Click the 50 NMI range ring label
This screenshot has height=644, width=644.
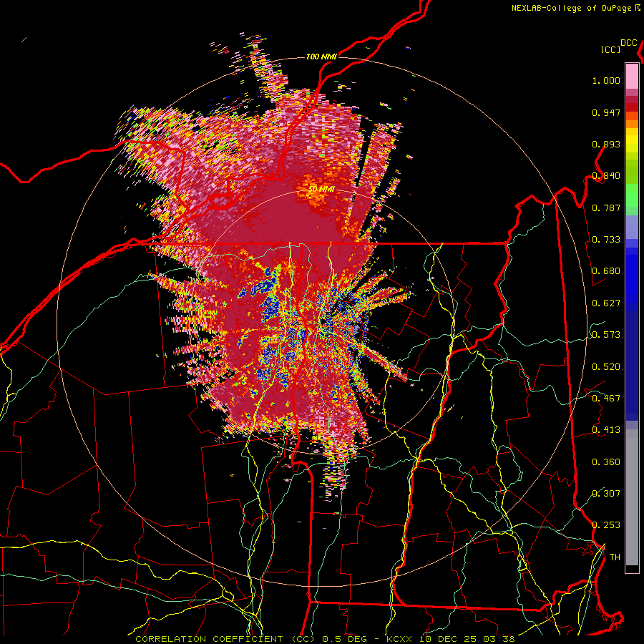point(321,189)
